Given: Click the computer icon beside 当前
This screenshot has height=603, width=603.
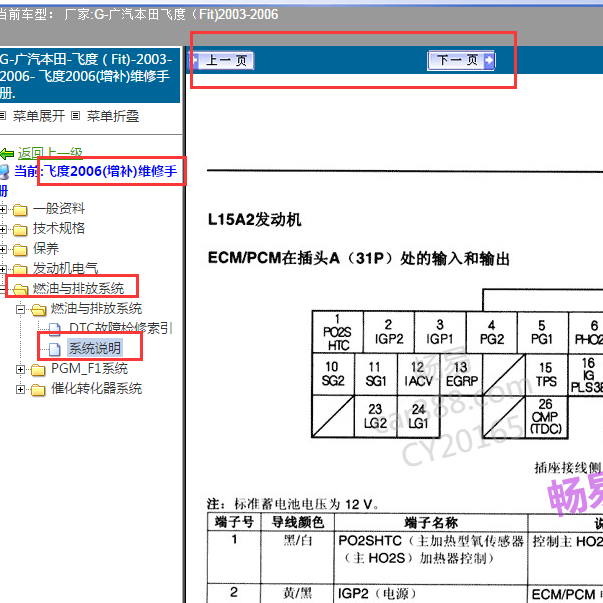Looking at the screenshot, I should point(4,172).
